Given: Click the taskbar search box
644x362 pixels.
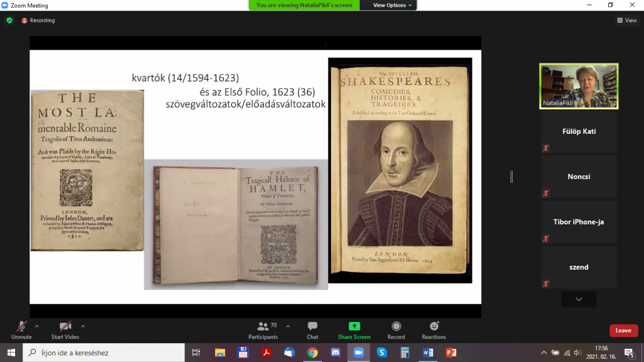Looking at the screenshot, I should click(104, 353).
